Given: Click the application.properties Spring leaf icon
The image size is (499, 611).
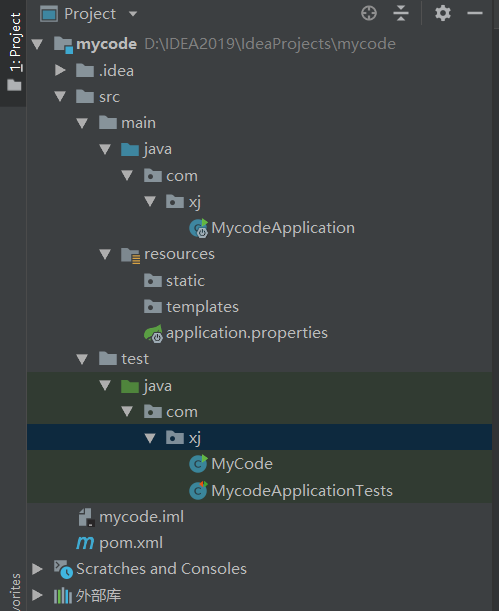Looking at the screenshot, I should tap(153, 333).
